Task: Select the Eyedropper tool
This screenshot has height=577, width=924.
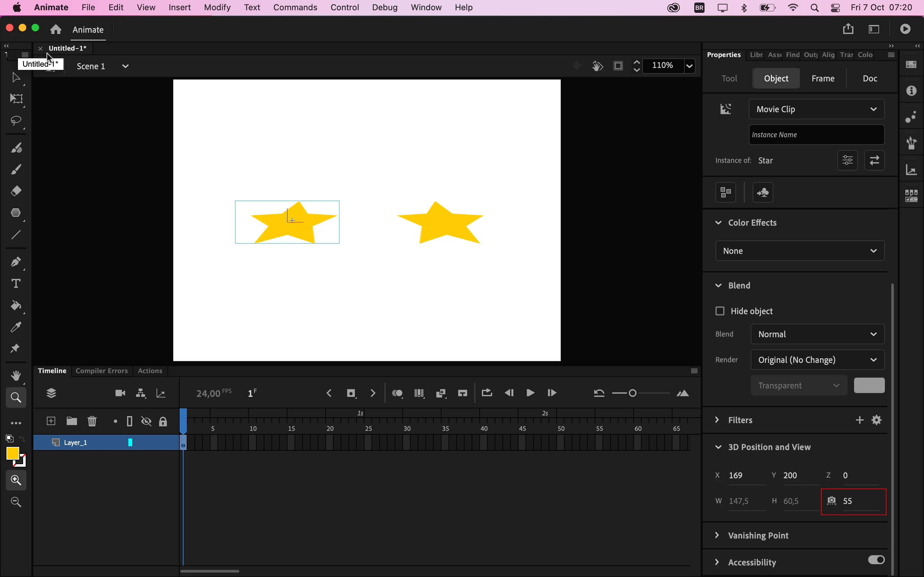Action: (x=16, y=327)
